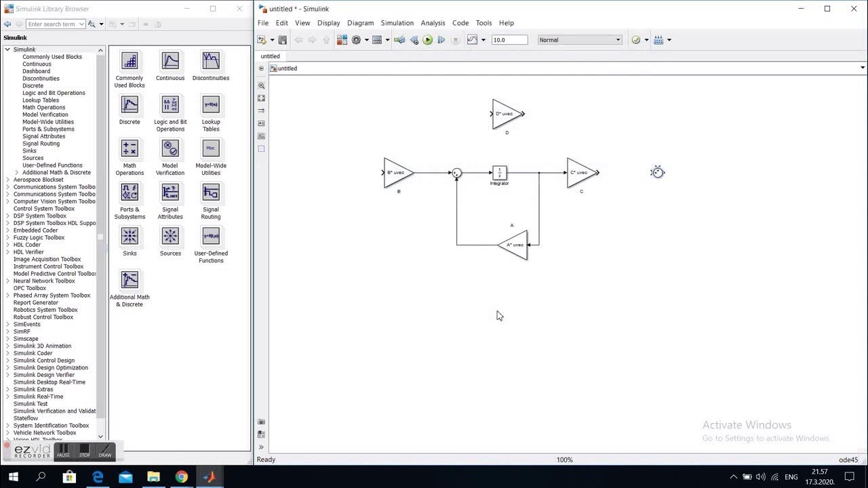Click the Zoom tool in canvas palette
Screen dimensions: 868x488
point(262,86)
